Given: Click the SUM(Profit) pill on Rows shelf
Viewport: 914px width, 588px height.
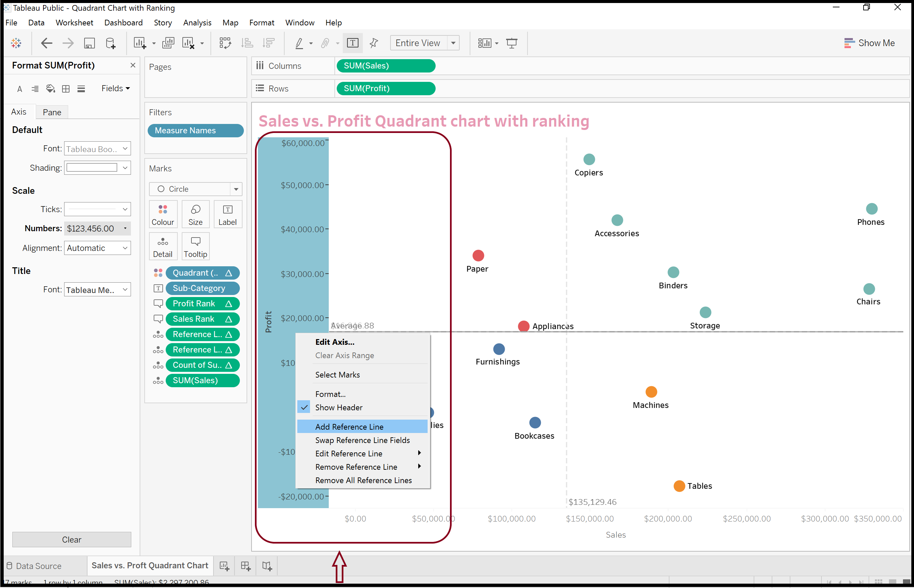Looking at the screenshot, I should pos(386,89).
